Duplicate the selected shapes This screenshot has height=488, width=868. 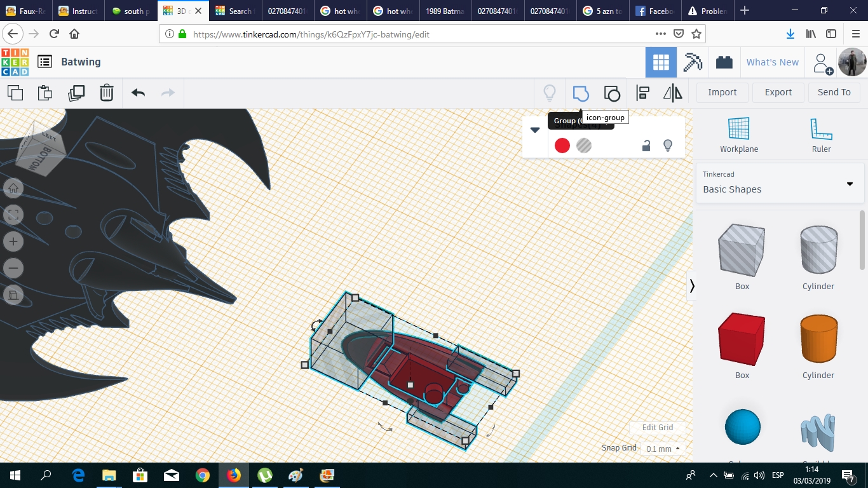click(76, 93)
